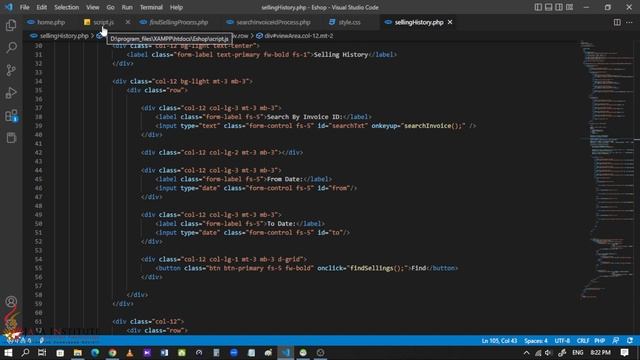
Task: Open the Action Center notification icon
Action: coord(624,353)
